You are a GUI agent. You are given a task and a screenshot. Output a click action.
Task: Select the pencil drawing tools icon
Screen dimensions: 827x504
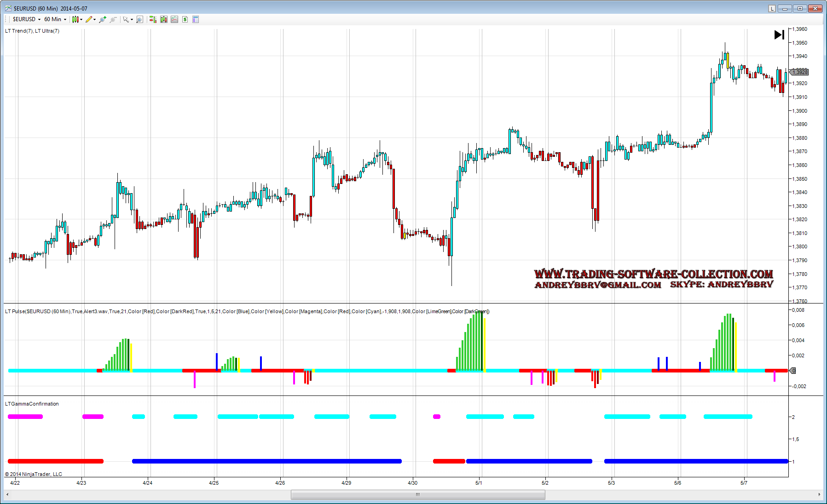(90, 19)
